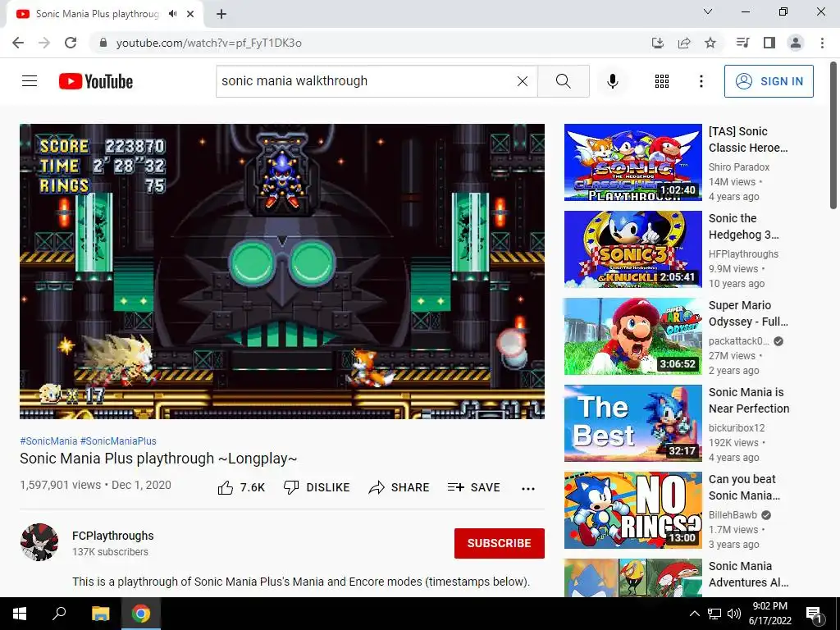Open the YouTube hamburger guide menu
Viewport: 840px width, 630px height.
pos(30,81)
